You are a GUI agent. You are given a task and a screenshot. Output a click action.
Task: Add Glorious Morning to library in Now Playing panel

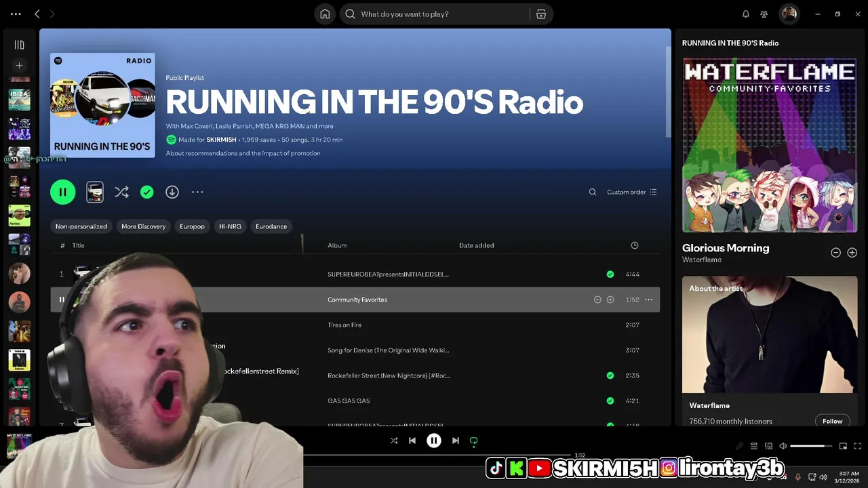coord(852,253)
